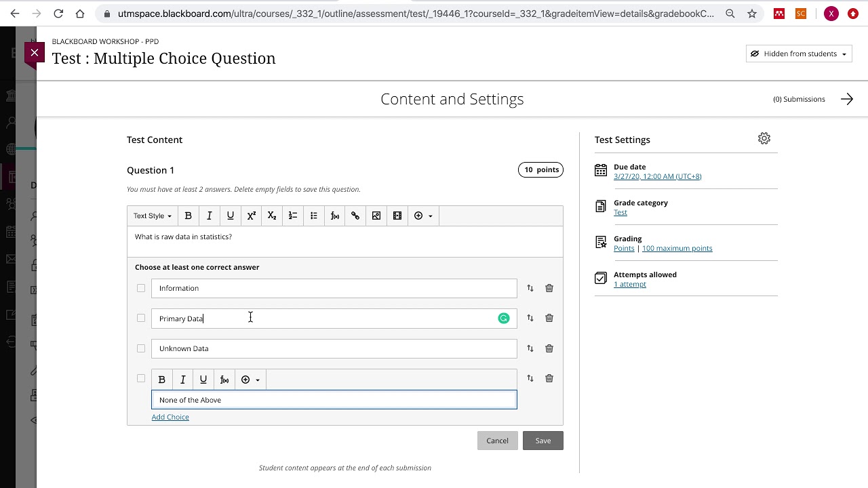This screenshot has width=868, height=488.
Task: Mark 'Information' as correct answer
Action: (x=141, y=288)
